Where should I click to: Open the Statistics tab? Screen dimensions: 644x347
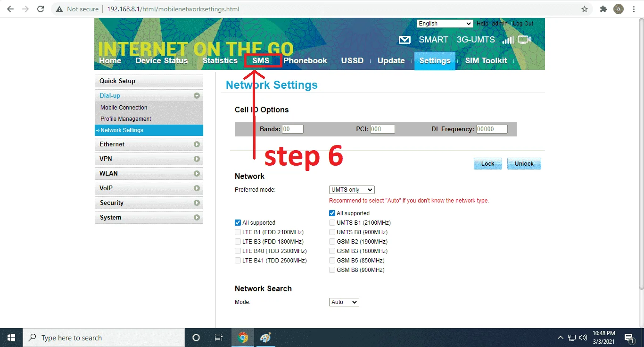(220, 60)
